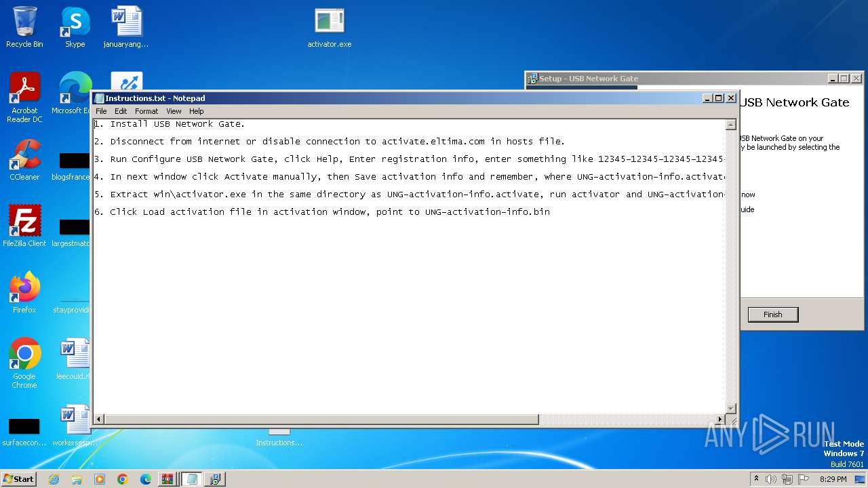Click line 4 about Activate manually
868x488 pixels.
[410, 177]
